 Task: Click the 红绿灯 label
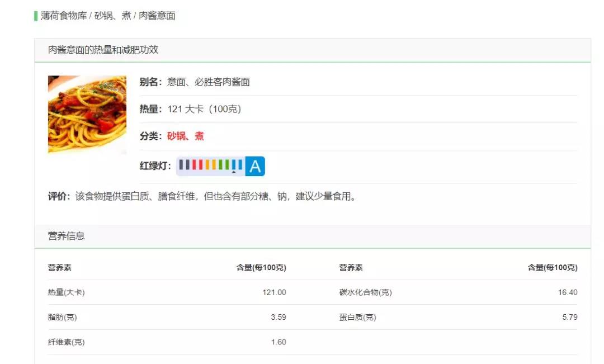(x=155, y=166)
